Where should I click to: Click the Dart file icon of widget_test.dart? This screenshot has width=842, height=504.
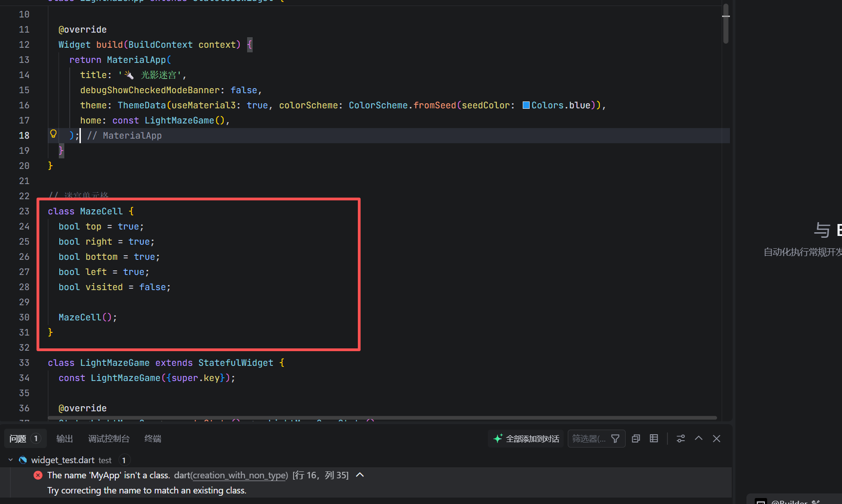pyautogui.click(x=23, y=460)
